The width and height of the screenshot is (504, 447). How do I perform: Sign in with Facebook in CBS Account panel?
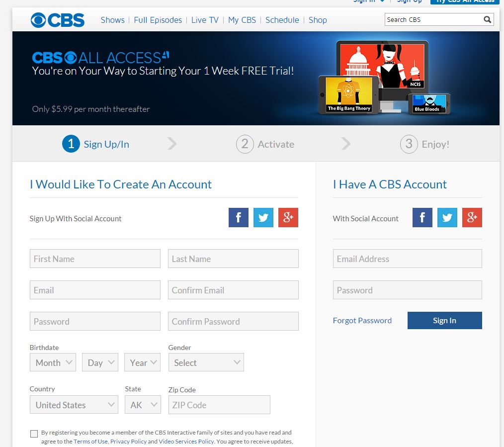pos(422,217)
